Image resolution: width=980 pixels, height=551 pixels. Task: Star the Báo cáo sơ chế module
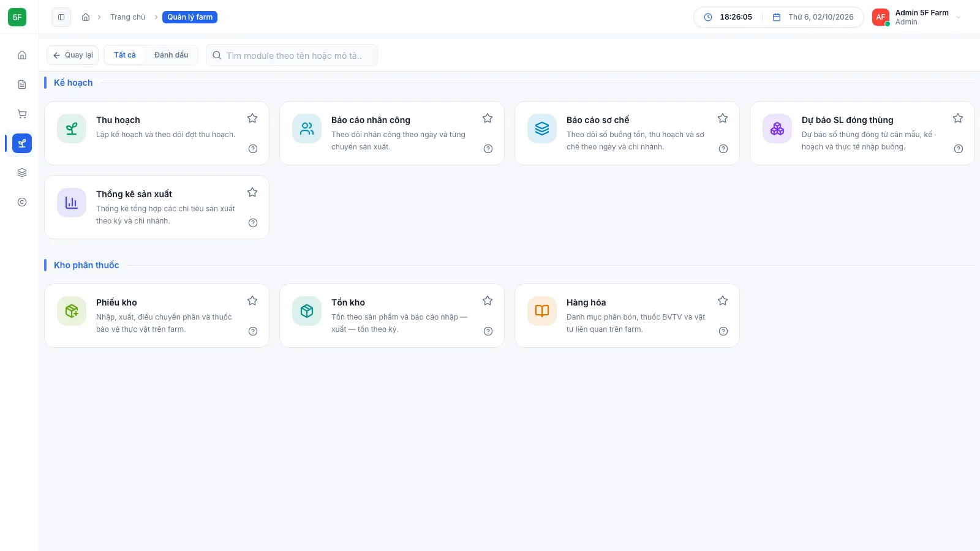tap(723, 118)
